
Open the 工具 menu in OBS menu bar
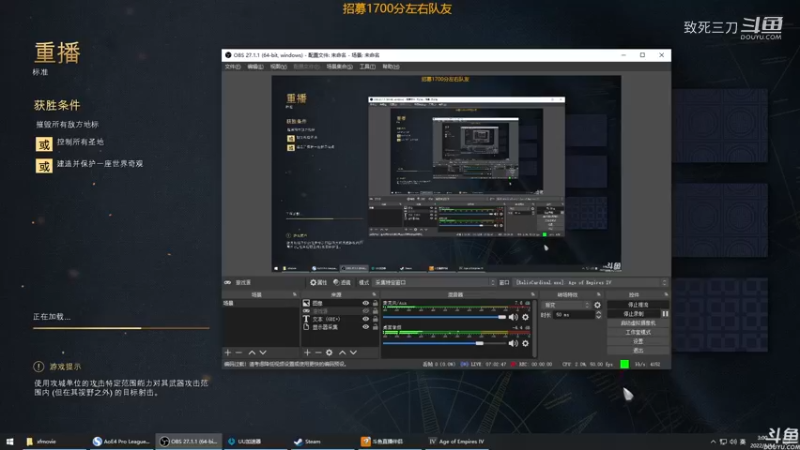367,67
